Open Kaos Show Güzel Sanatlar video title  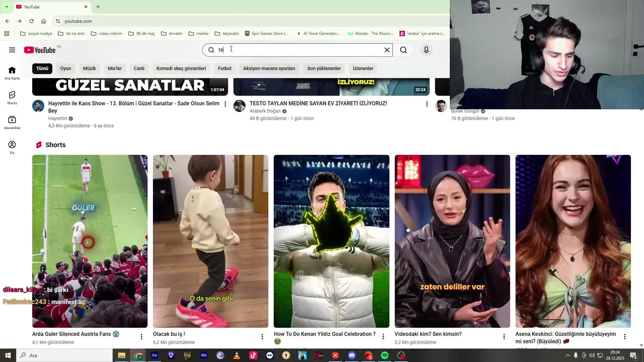pyautogui.click(x=134, y=107)
